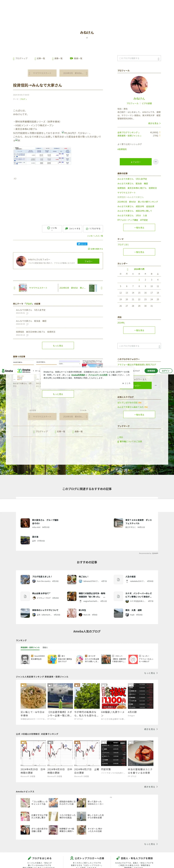Click the three-dot more button beside sidebar フォロー
This screenshot has width=174, height=868.
coord(156,162)
